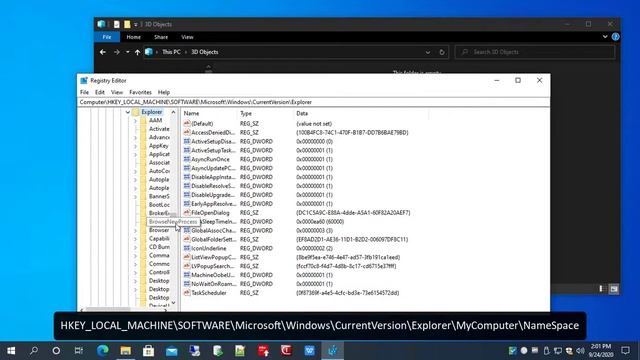The width and height of the screenshot is (640, 360).
Task: Open the Action Center notifications
Action: click(625, 351)
